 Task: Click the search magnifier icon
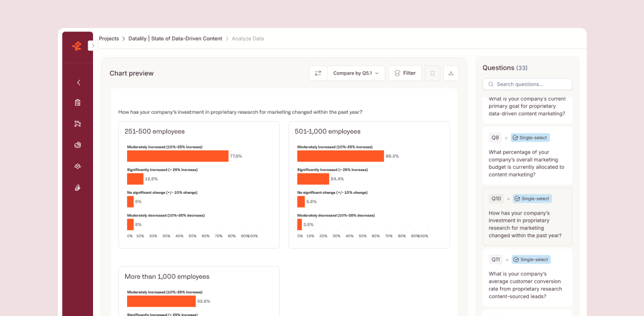click(x=491, y=84)
